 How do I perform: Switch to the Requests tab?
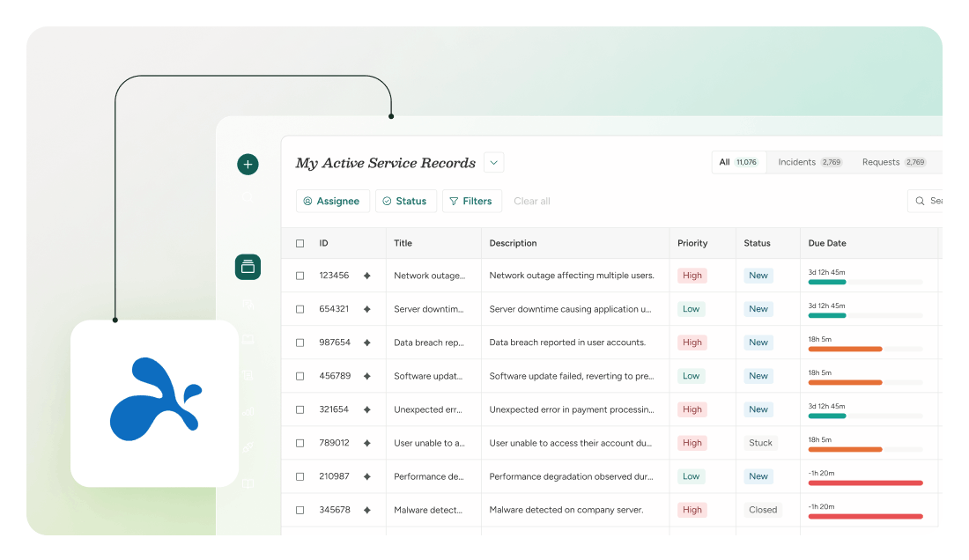893,162
